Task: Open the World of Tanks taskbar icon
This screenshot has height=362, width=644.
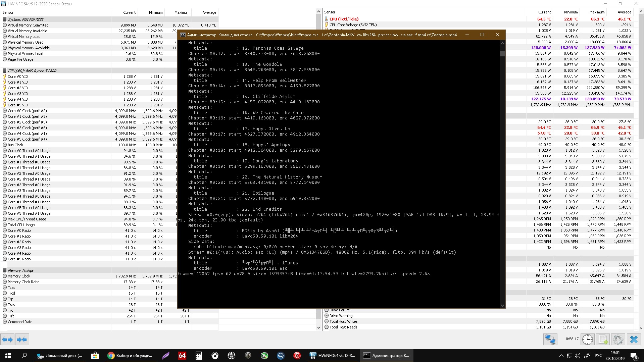Action: click(x=248, y=356)
